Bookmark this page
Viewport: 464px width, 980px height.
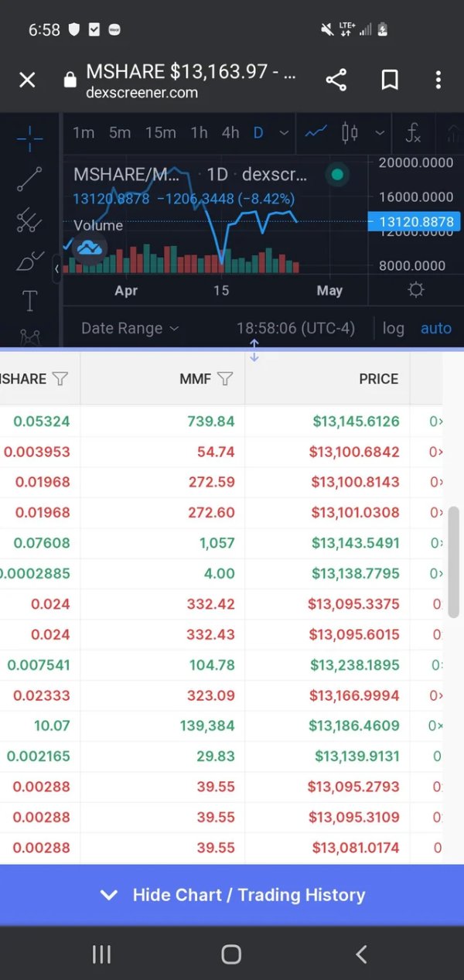point(390,80)
